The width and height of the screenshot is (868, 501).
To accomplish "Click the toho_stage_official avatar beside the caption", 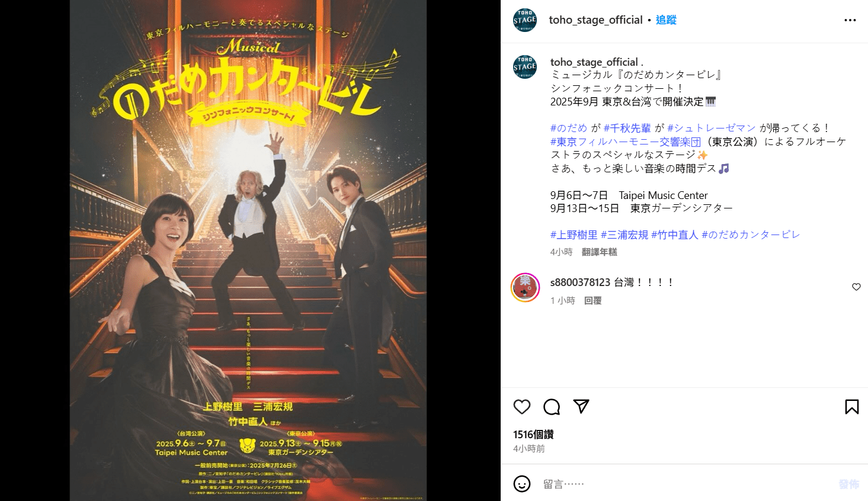I will tap(525, 67).
